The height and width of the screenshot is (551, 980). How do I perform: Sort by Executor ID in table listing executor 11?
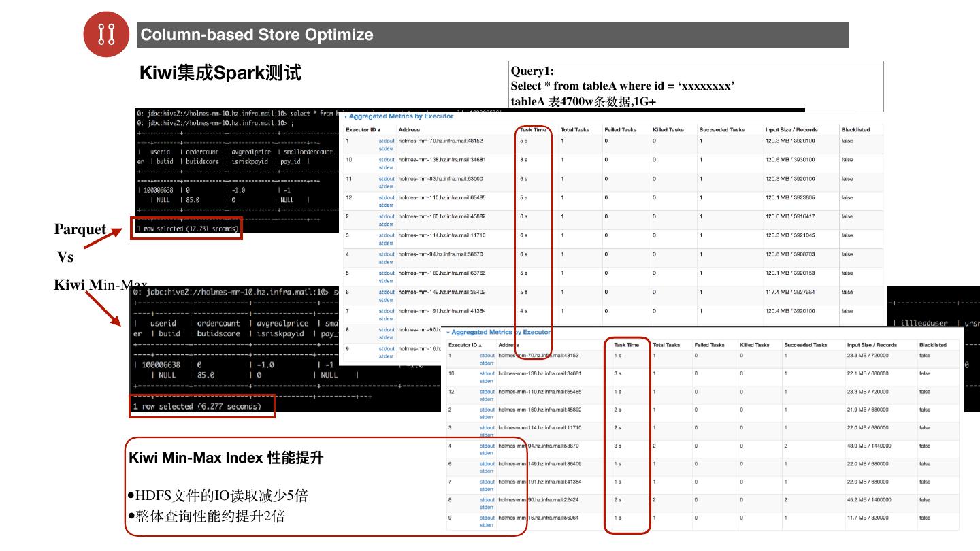(x=363, y=129)
